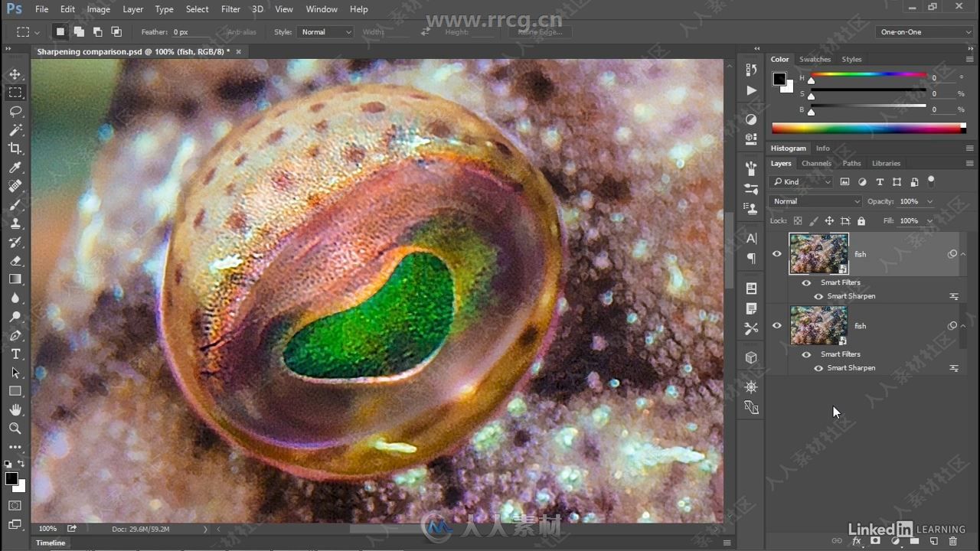Open the One-on-One workspace dropdown
This screenshot has width=980, height=551.
924,32
